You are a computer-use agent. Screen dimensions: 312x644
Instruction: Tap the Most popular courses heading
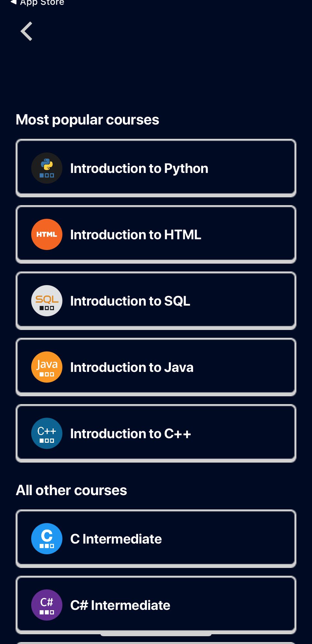[87, 120]
